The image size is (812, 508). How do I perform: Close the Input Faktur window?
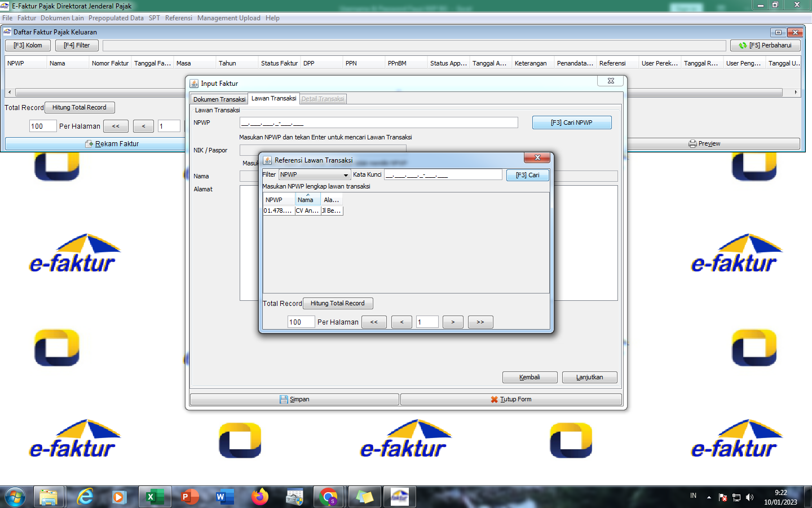(x=611, y=81)
